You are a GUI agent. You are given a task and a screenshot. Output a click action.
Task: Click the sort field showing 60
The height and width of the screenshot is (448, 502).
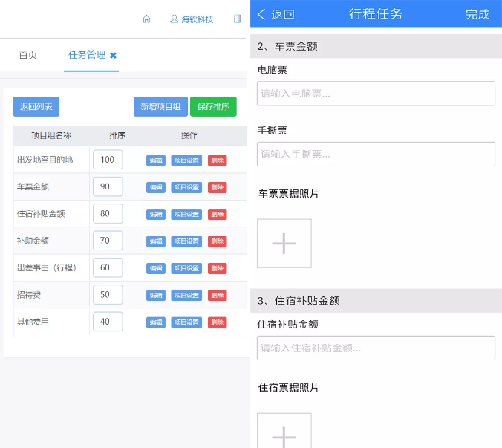pyautogui.click(x=108, y=267)
